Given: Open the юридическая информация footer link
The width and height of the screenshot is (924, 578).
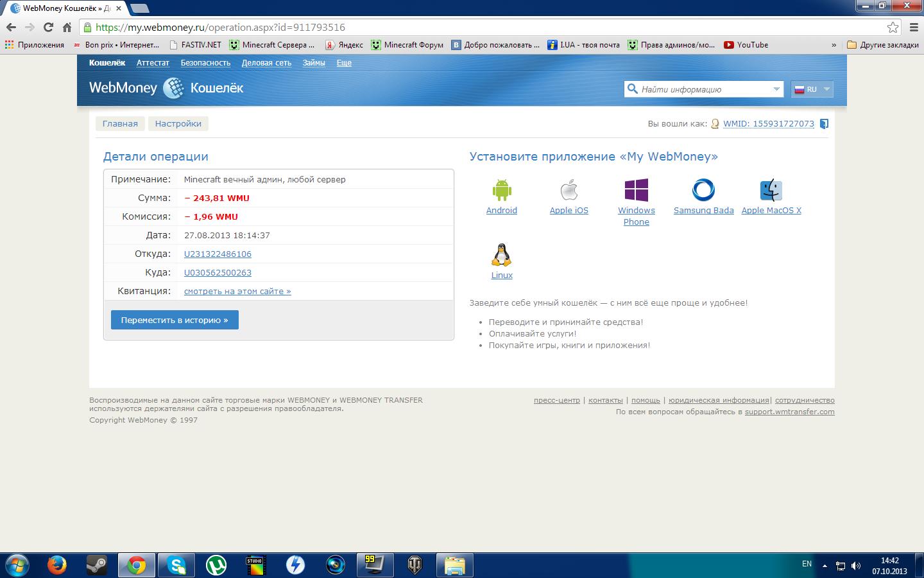Looking at the screenshot, I should click(719, 400).
